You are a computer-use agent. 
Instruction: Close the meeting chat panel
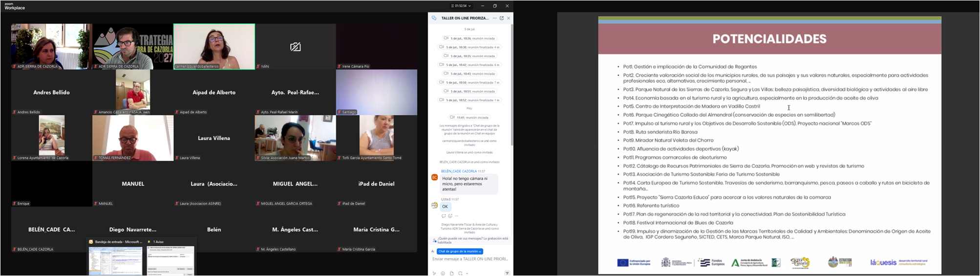click(x=509, y=18)
